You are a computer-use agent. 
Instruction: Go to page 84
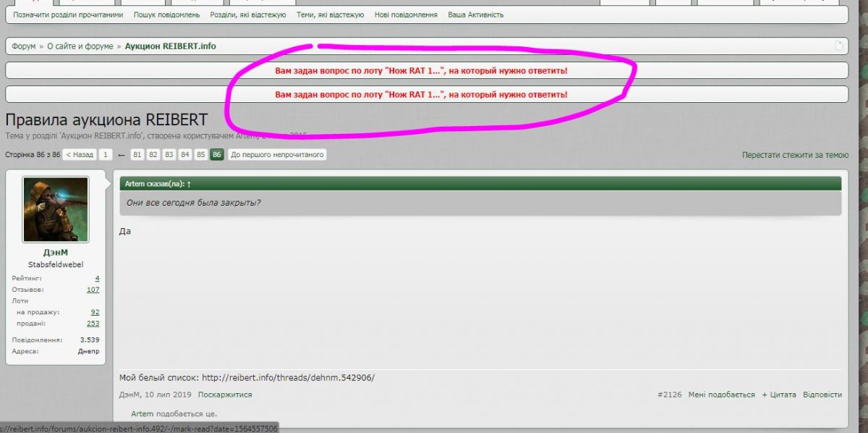point(185,155)
